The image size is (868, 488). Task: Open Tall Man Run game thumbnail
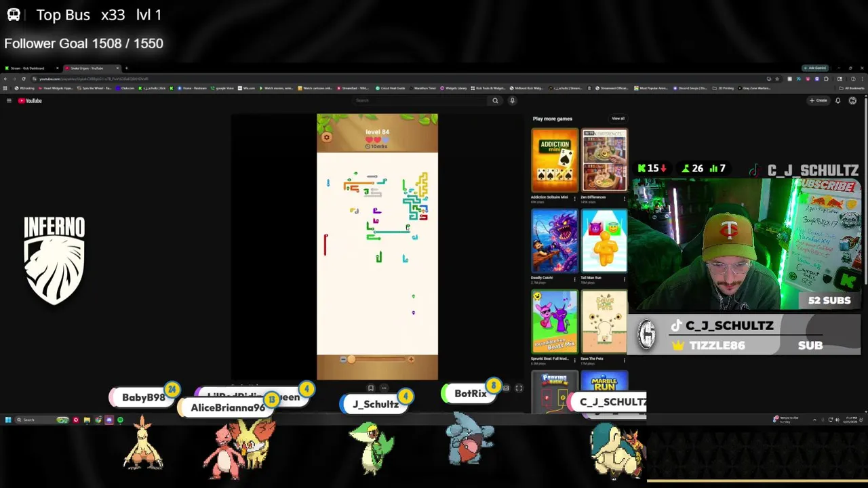coord(604,241)
